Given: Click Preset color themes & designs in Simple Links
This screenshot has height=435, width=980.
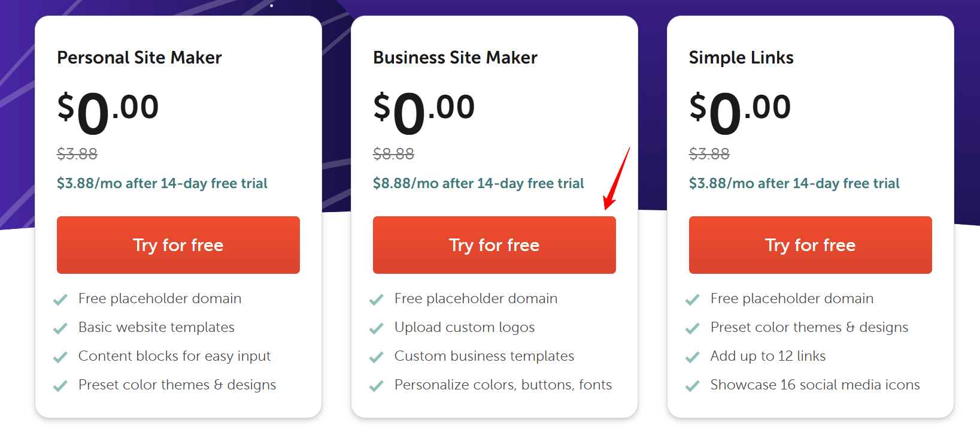Looking at the screenshot, I should (x=809, y=327).
